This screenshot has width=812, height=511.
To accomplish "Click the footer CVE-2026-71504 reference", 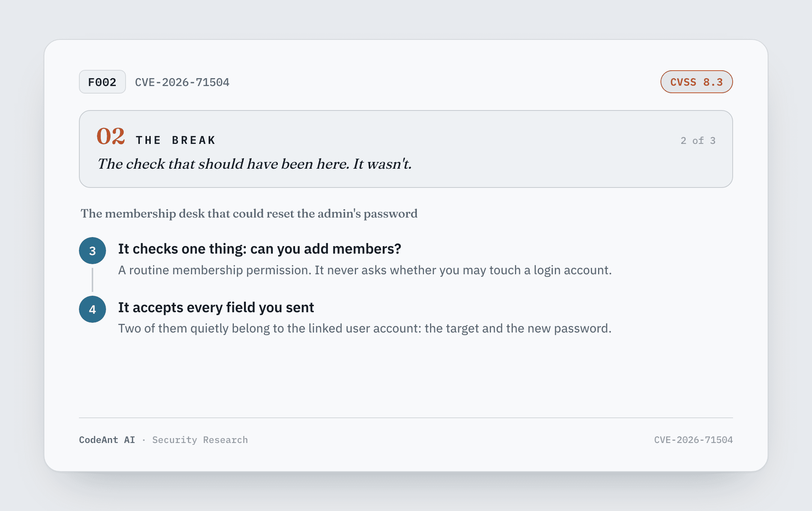I will point(694,440).
